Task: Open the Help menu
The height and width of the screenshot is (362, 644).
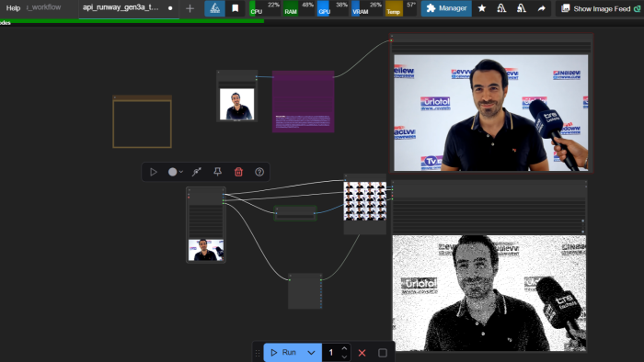Action: coord(13,7)
